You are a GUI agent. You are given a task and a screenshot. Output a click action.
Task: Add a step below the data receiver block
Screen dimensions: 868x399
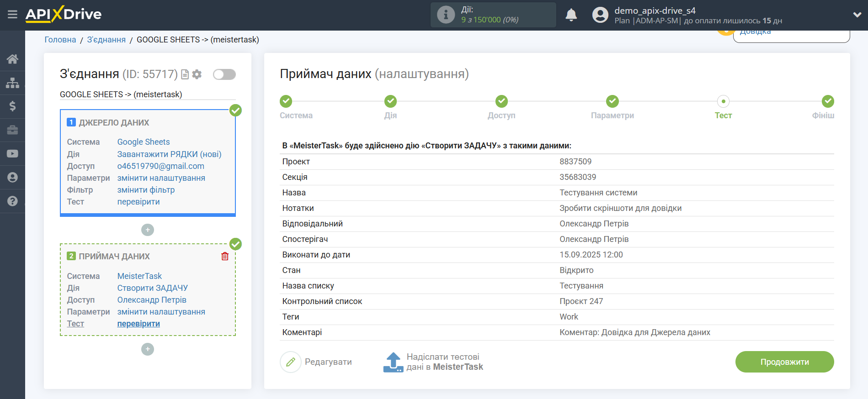(148, 349)
